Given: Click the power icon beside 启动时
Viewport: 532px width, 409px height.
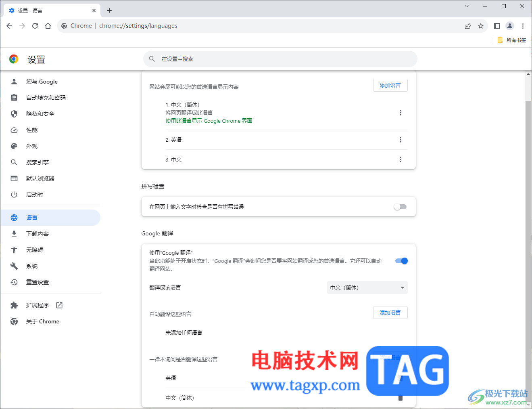Looking at the screenshot, I should click(14, 195).
